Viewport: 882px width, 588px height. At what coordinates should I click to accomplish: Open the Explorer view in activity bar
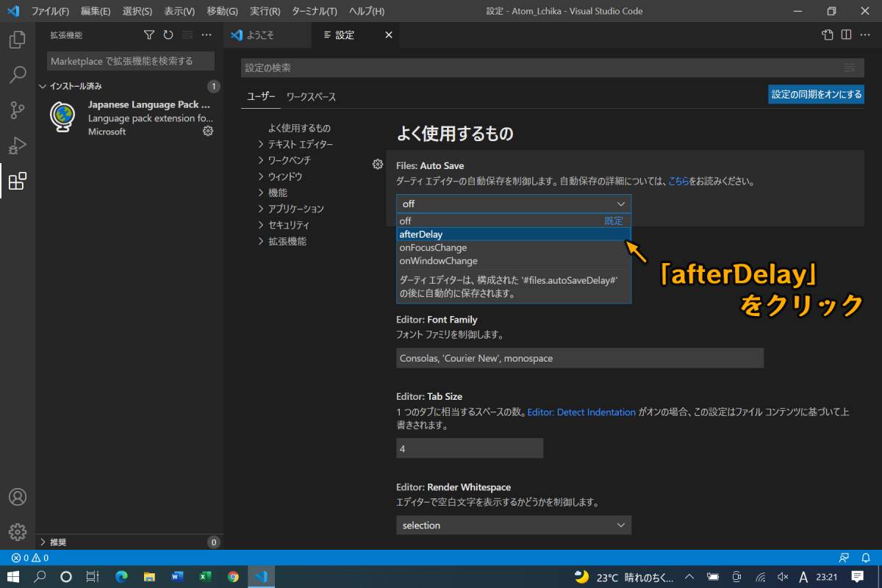tap(18, 40)
